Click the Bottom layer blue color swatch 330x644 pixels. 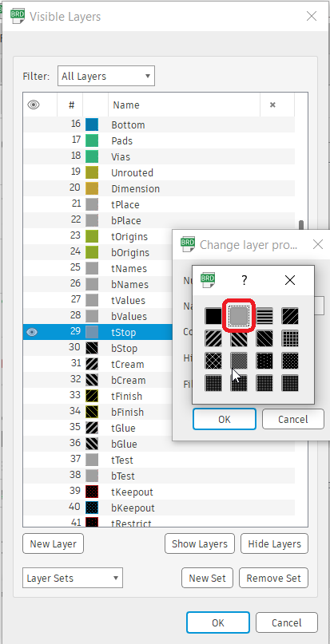92,124
